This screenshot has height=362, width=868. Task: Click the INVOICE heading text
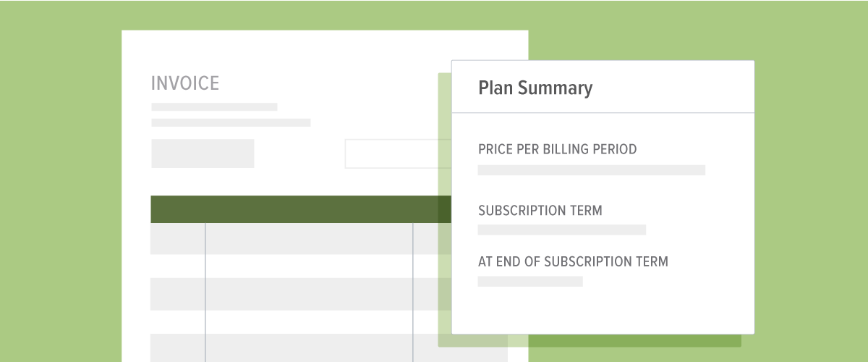coord(184,83)
